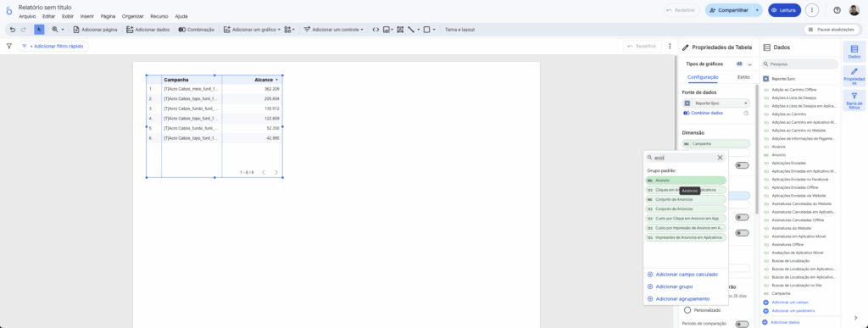Select the Personalizado radio option

tap(687, 310)
